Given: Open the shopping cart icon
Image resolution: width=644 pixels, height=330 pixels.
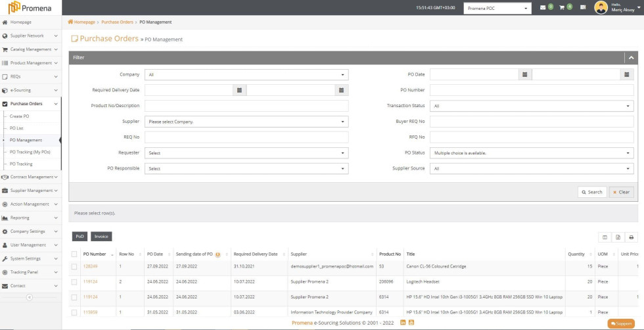Looking at the screenshot, I should point(562,8).
